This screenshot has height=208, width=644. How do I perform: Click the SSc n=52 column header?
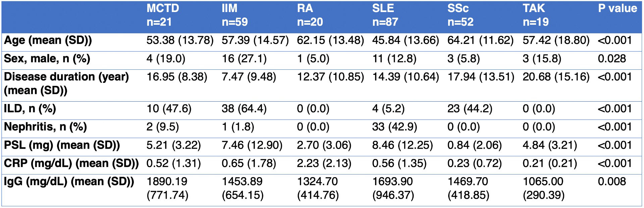pyautogui.click(x=460, y=15)
